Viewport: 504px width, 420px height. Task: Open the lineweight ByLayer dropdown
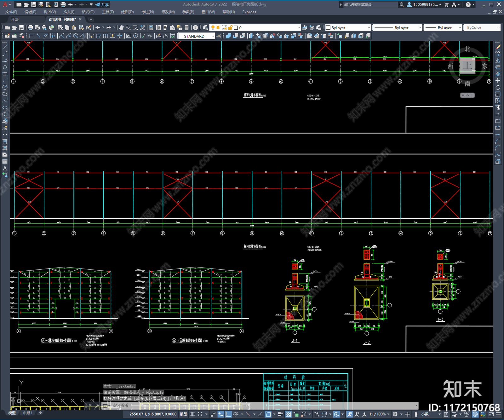[443, 28]
